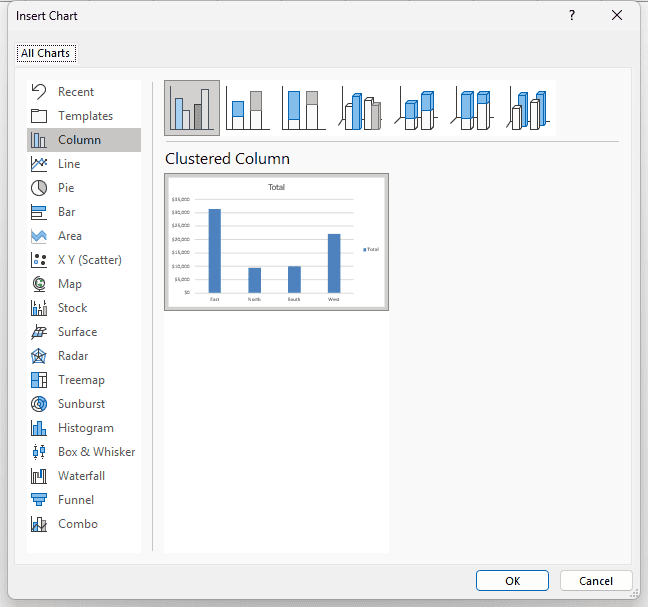
Task: Choose the Treemap chart category
Action: [x=84, y=380]
